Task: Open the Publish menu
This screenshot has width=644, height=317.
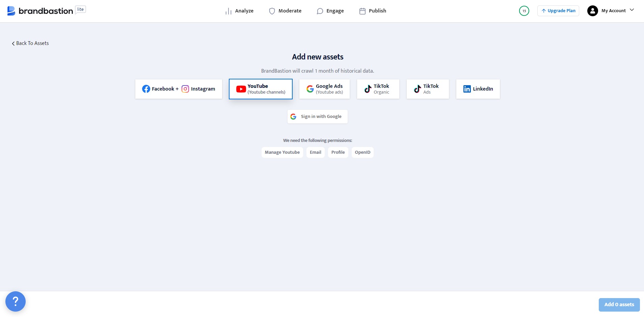Action: click(373, 11)
